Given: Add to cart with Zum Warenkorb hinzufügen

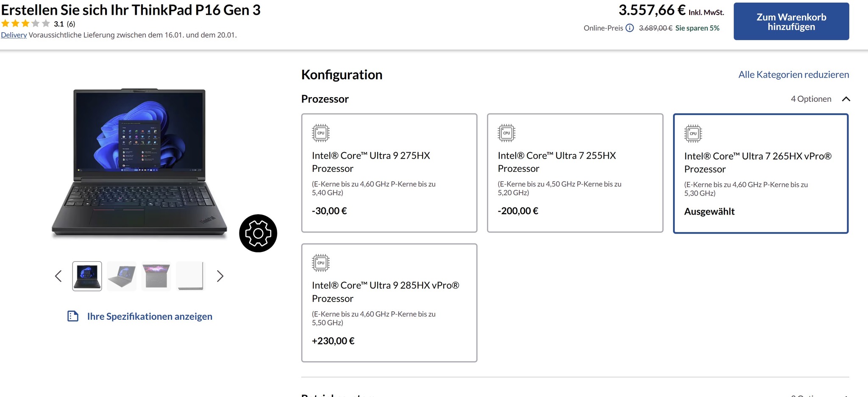Looking at the screenshot, I should coord(791,22).
